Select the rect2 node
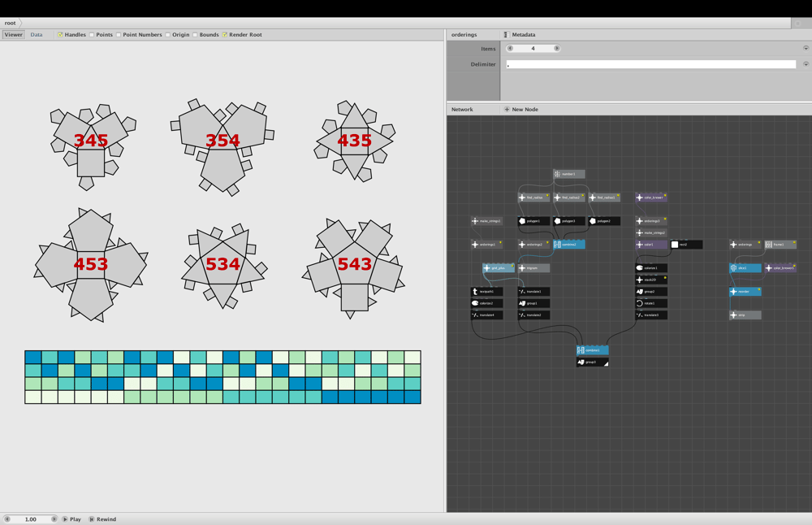 point(686,244)
